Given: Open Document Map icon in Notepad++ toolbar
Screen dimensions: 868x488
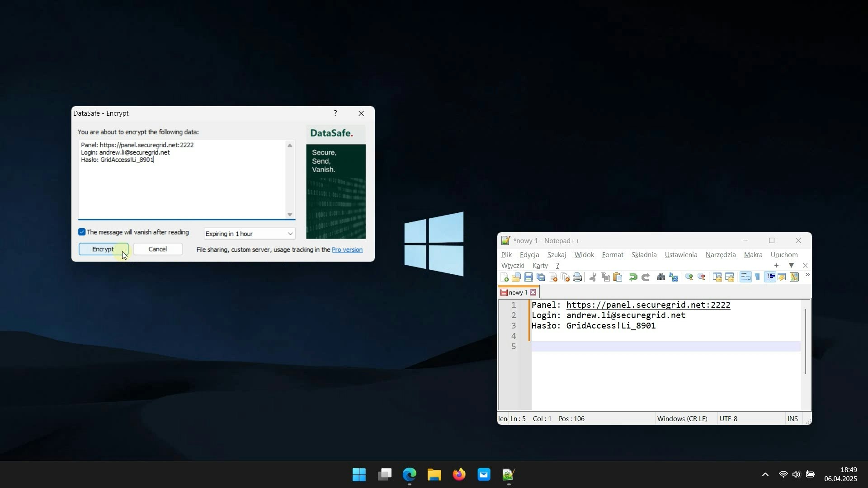Looking at the screenshot, I should [794, 277].
